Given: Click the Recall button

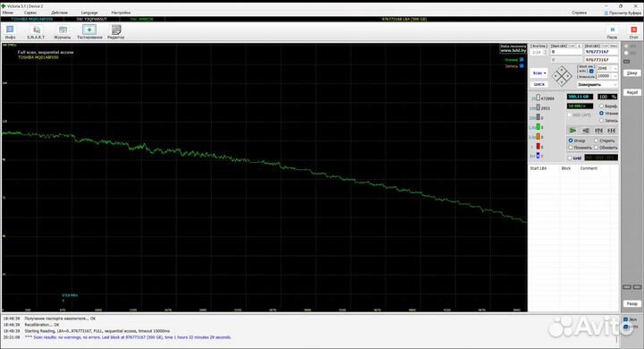Looking at the screenshot, I should pos(632,92).
